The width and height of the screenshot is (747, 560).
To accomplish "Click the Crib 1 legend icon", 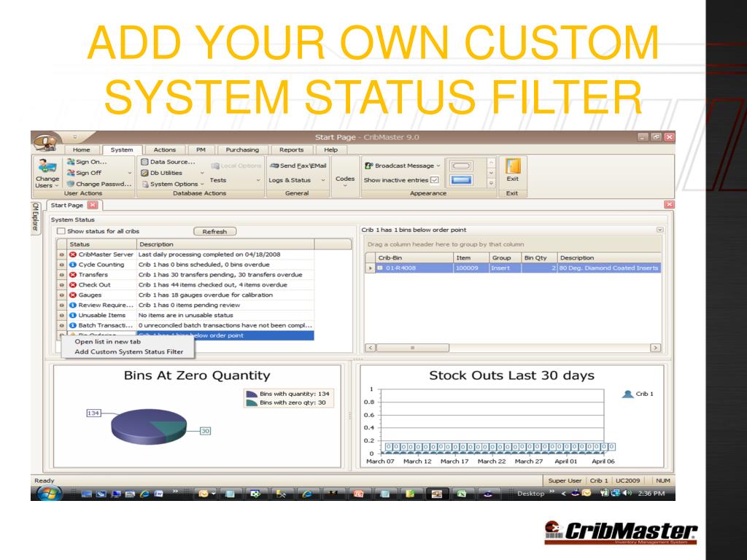I will pos(628,394).
